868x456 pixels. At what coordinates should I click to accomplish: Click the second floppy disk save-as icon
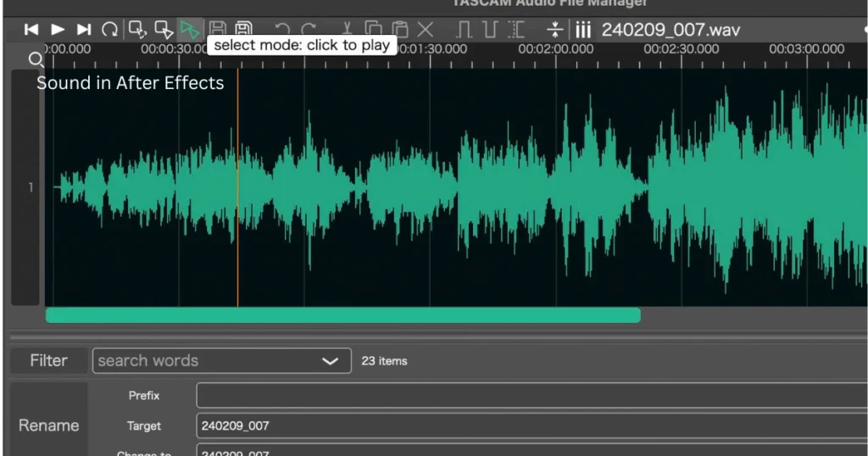244,30
